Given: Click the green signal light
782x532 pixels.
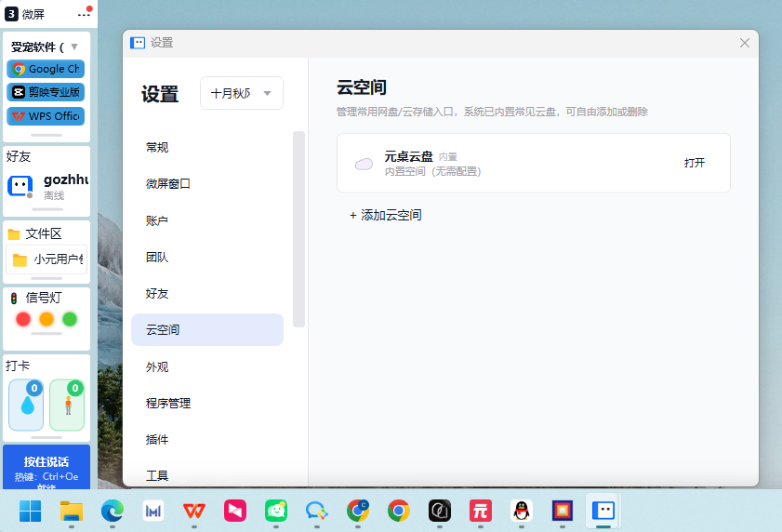Looking at the screenshot, I should (70, 319).
